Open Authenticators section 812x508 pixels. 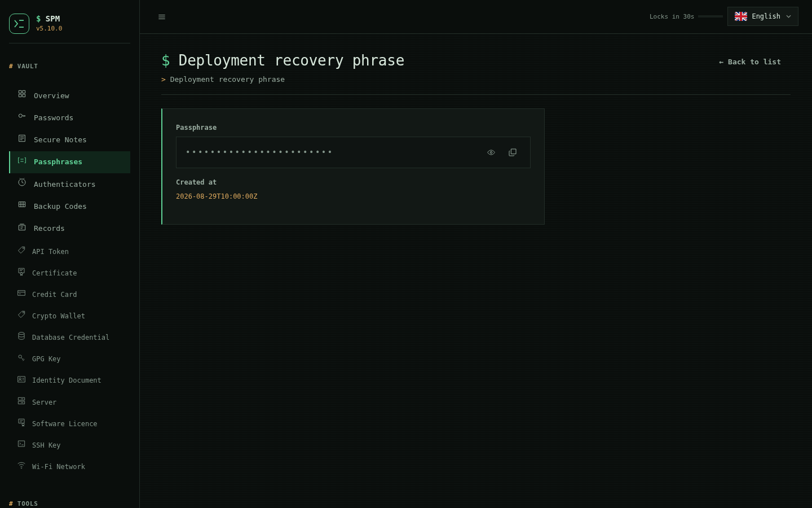(70, 184)
